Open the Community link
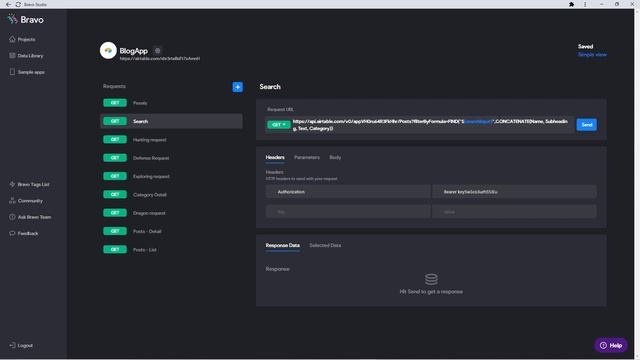This screenshot has width=640, height=360. pos(26,201)
